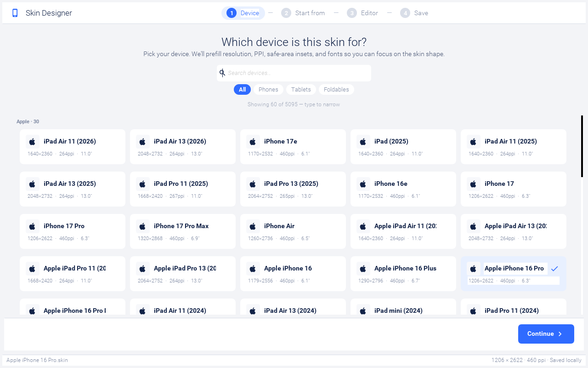Choose the iPhone 17 Pro device name
The width and height of the screenshot is (588, 368).
click(64, 226)
